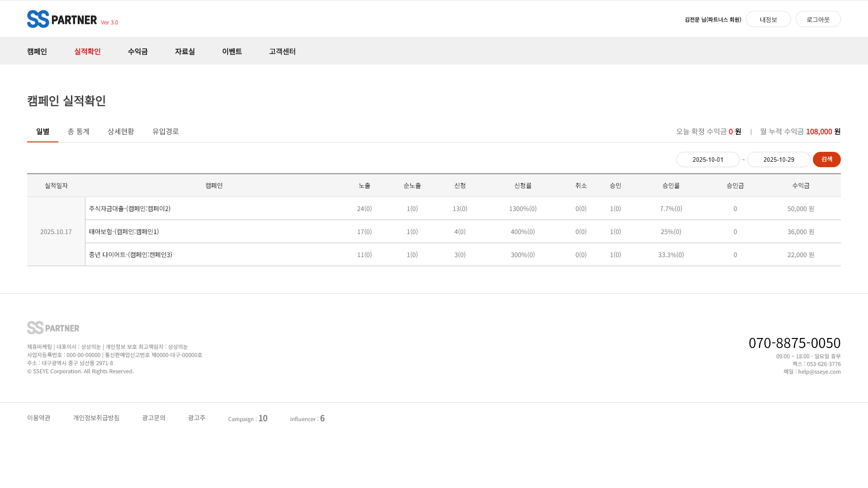Open the 주식자금대출 campaign row link
Screen dimensions: 868x488
point(130,209)
